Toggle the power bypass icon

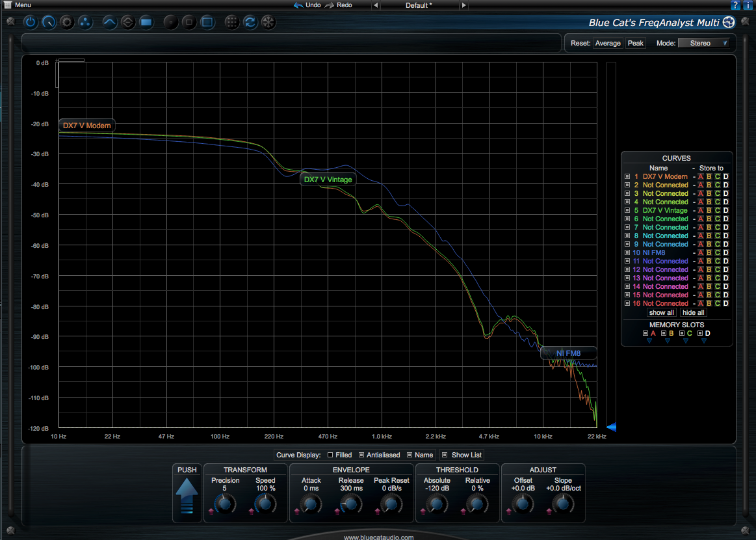point(31,22)
